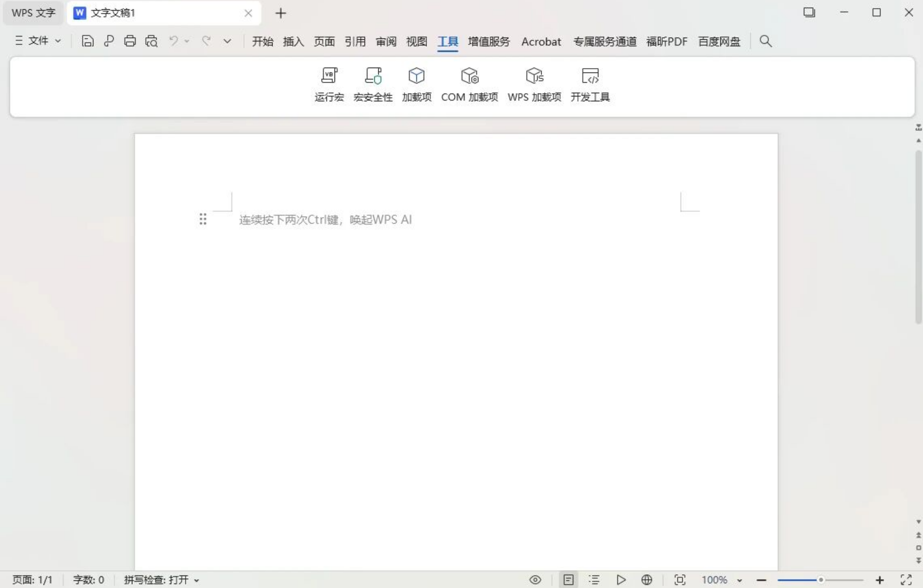
Task: Switch to the 开始 ribbon tab
Action: 262,41
